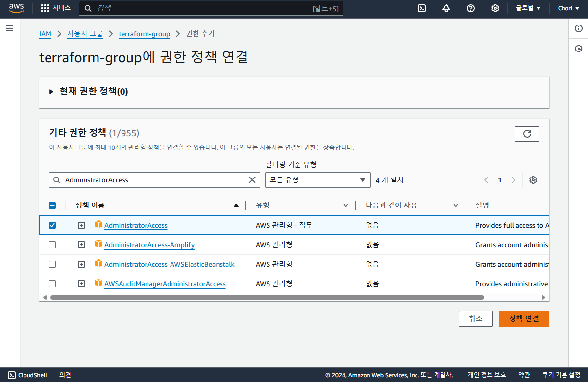Open Cookie preferences in footer
The image size is (588, 382).
(x=562, y=375)
